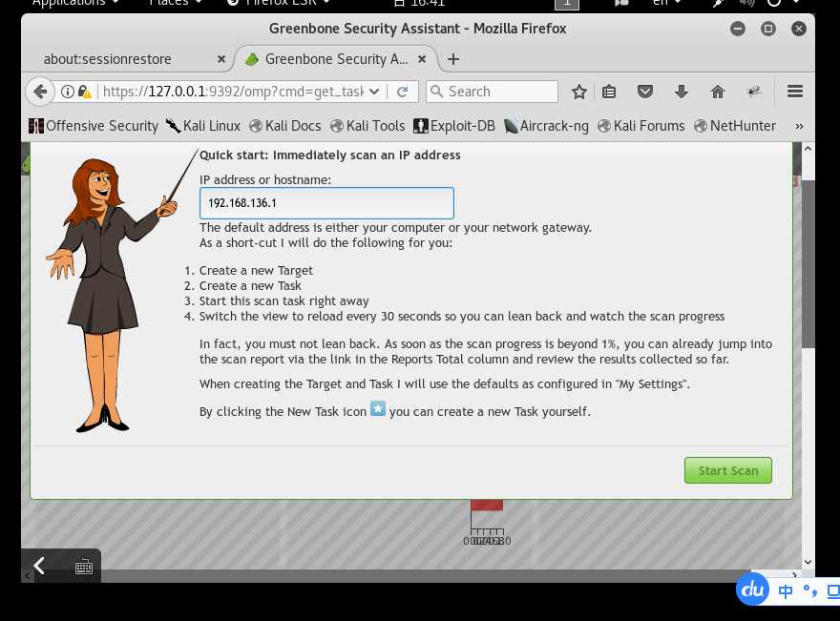The height and width of the screenshot is (621, 840).
Task: Open Kali Linux bookmark
Action: (x=203, y=126)
